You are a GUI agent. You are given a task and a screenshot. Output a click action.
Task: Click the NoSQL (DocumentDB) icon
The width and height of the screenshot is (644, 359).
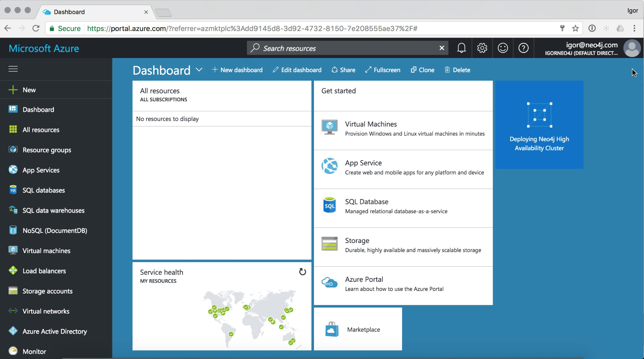pyautogui.click(x=13, y=230)
